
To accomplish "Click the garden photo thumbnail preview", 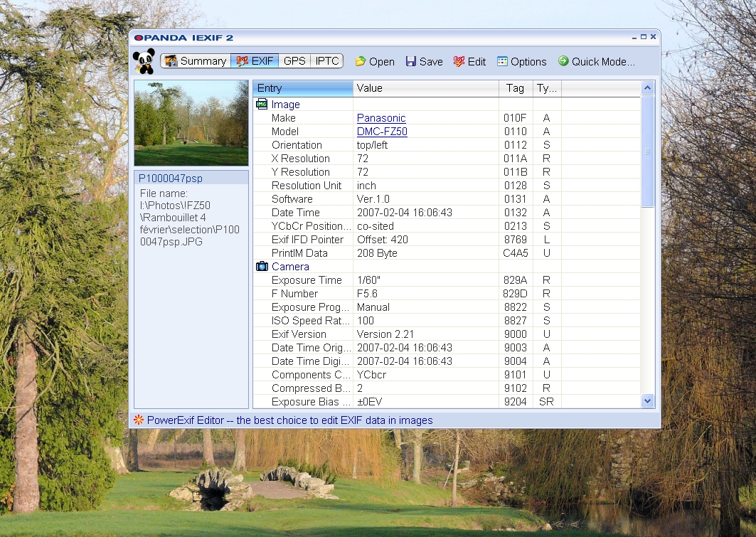I will tap(191, 123).
